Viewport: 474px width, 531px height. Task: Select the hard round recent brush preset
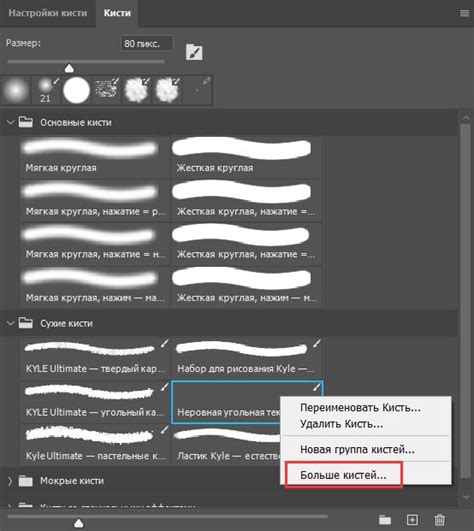click(x=77, y=90)
